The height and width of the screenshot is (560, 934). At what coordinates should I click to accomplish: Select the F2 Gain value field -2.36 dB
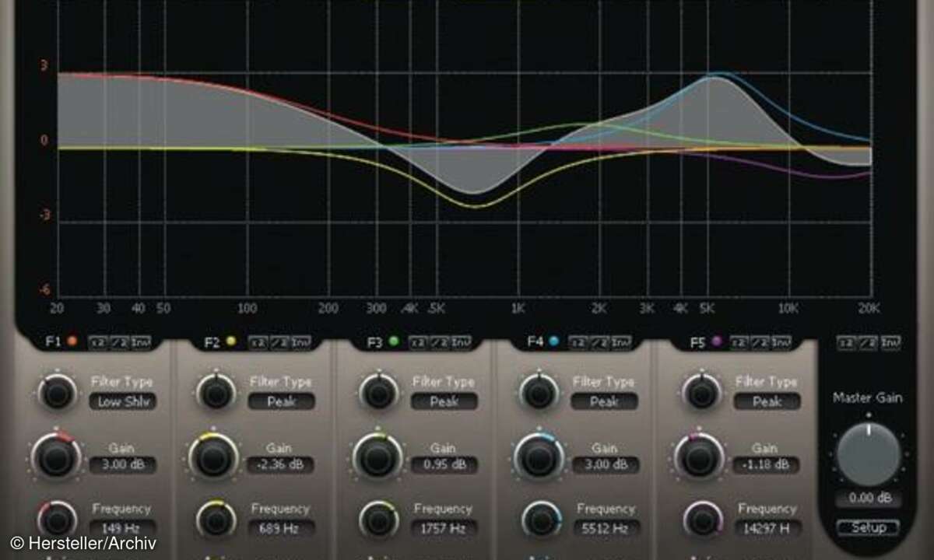click(282, 466)
